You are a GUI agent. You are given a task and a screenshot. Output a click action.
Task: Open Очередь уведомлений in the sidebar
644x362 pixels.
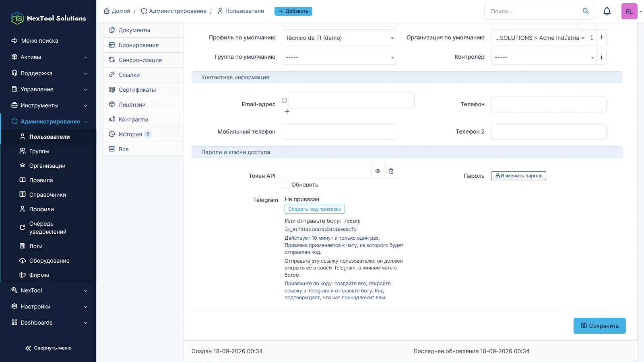tap(48, 228)
